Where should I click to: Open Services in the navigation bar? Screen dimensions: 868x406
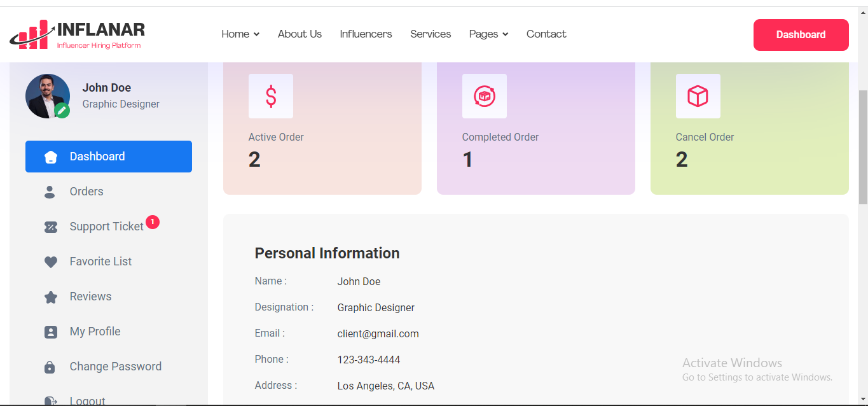click(x=431, y=34)
